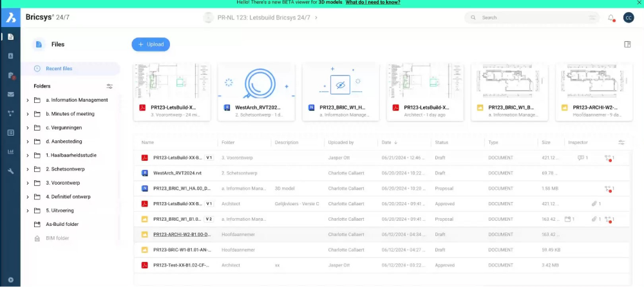Screen dimensions: 644x287
Task: Open the As-Build folder
Action: (62, 224)
